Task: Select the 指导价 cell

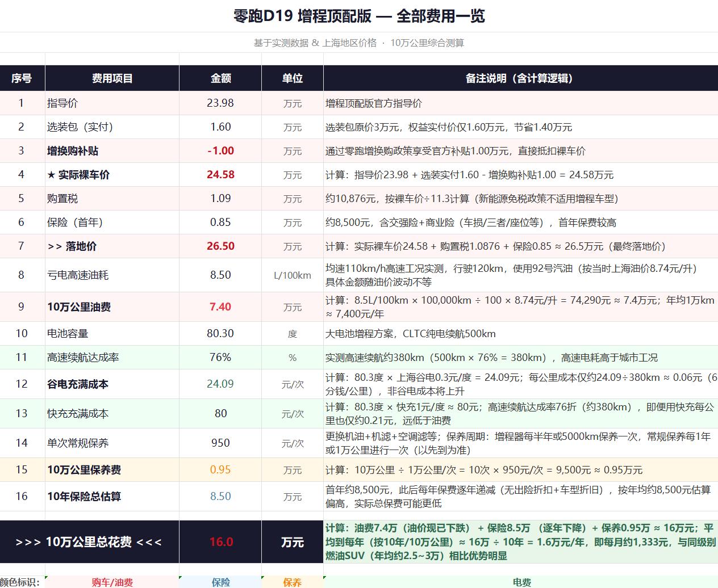Action: coord(112,103)
